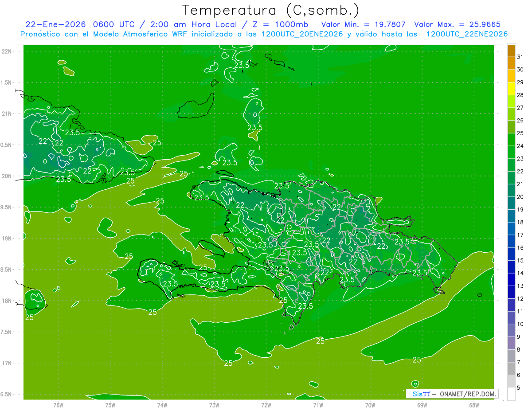Click the "72W" longitude axis label

tap(266, 405)
